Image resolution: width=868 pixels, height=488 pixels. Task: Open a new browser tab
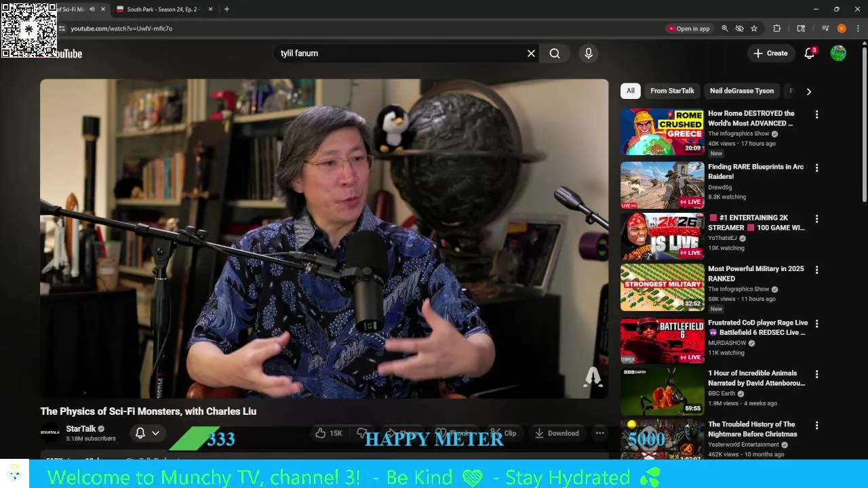coord(226,9)
